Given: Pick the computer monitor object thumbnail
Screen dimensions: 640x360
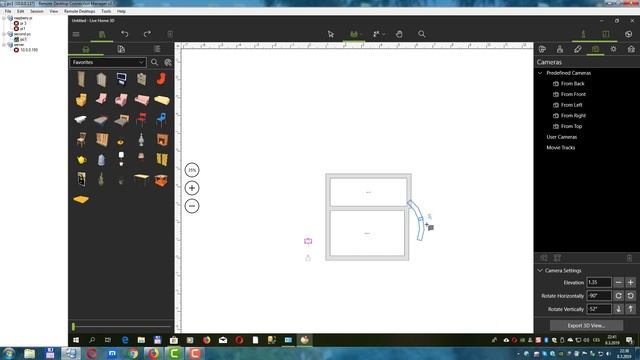Looking at the screenshot, I should [x=121, y=78].
